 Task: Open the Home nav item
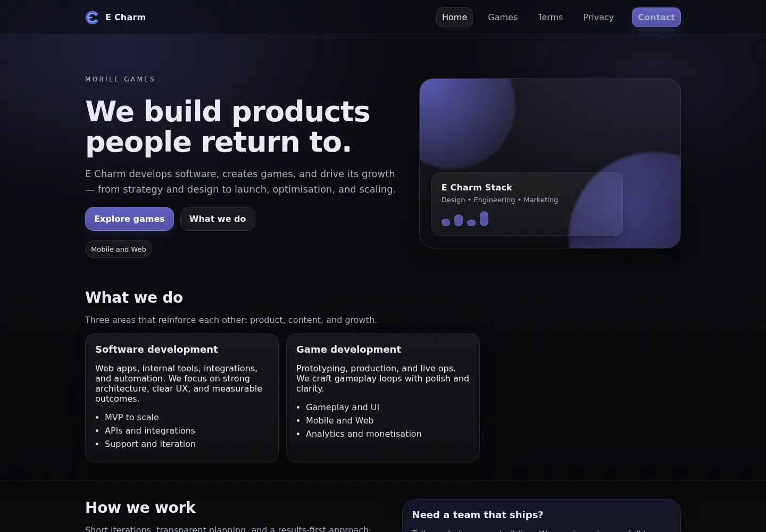click(454, 17)
